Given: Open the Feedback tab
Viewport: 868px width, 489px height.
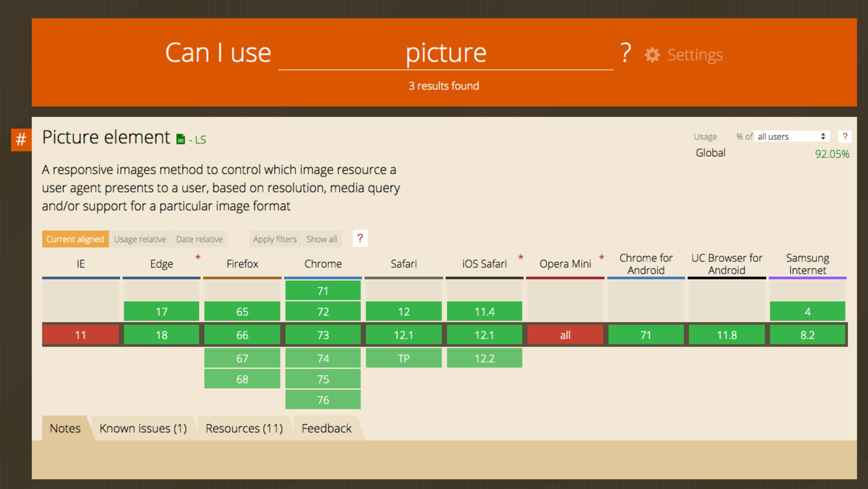Looking at the screenshot, I should (326, 428).
